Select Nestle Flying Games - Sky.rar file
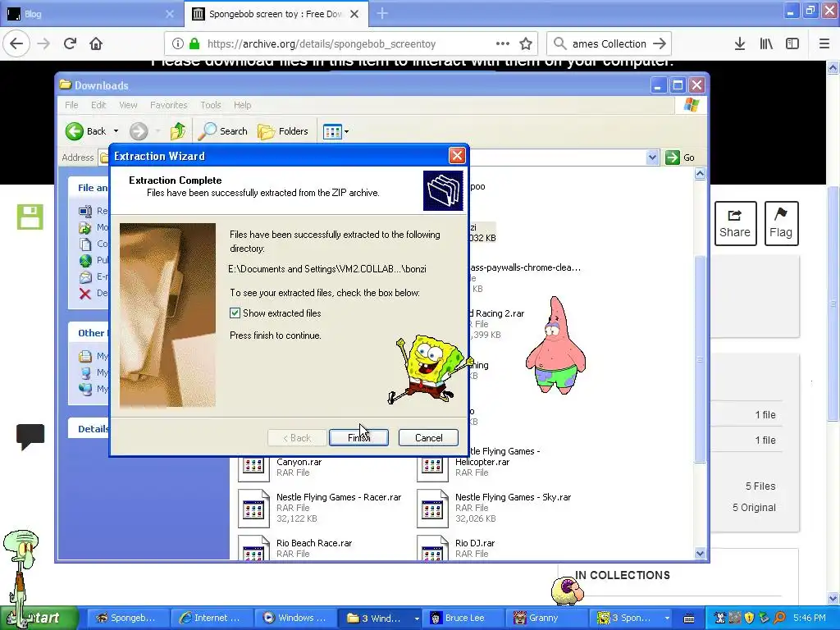The image size is (840, 630). (495, 507)
